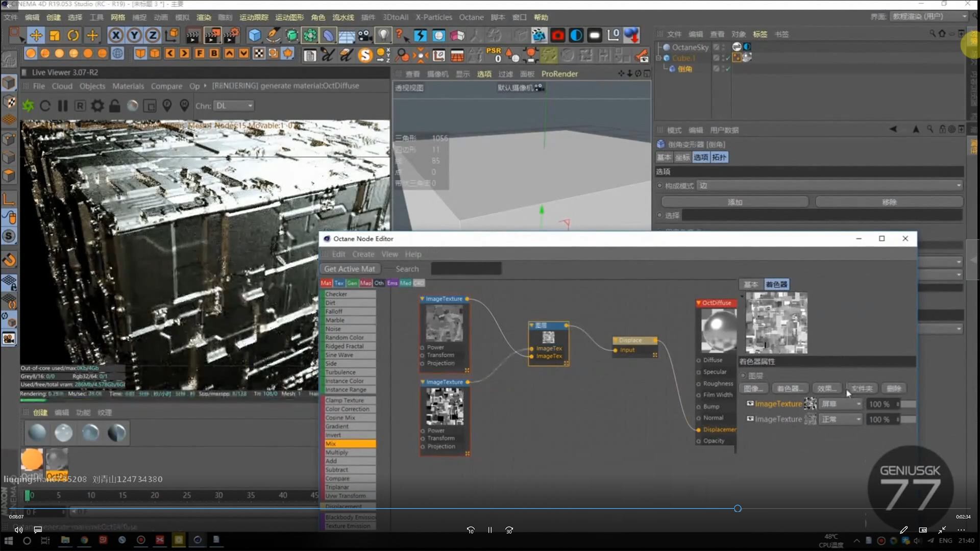Viewport: 980px width, 551px height.
Task: Toggle the X axis lock
Action: pos(116,35)
